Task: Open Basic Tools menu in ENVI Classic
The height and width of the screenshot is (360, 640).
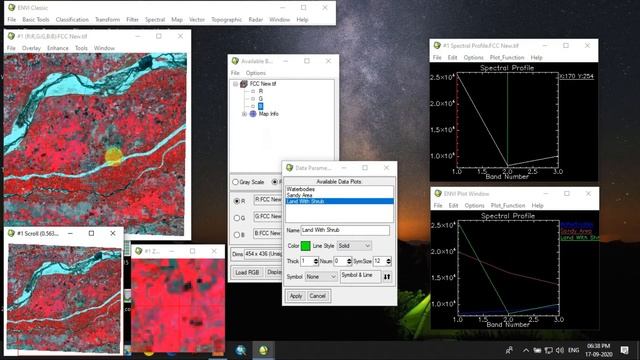Action: click(x=36, y=20)
